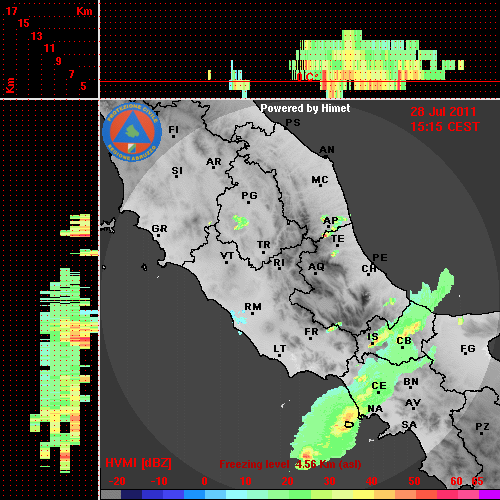Click the '65' dBZ scale value

tap(477, 481)
